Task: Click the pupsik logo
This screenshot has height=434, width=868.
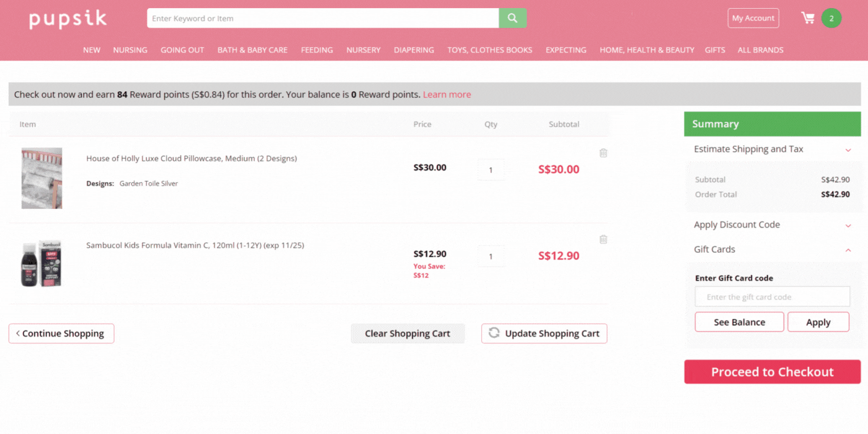Action: 68,19
